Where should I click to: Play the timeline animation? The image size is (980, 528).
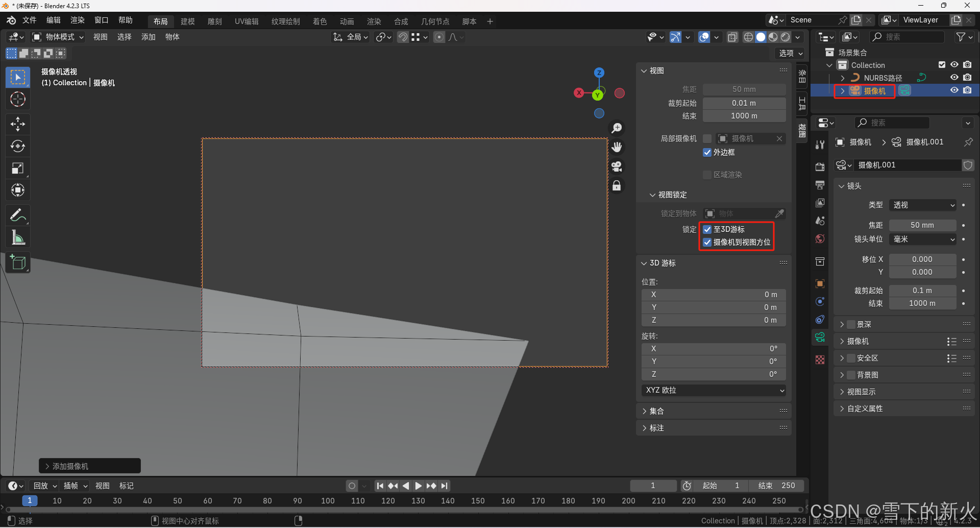pyautogui.click(x=418, y=486)
